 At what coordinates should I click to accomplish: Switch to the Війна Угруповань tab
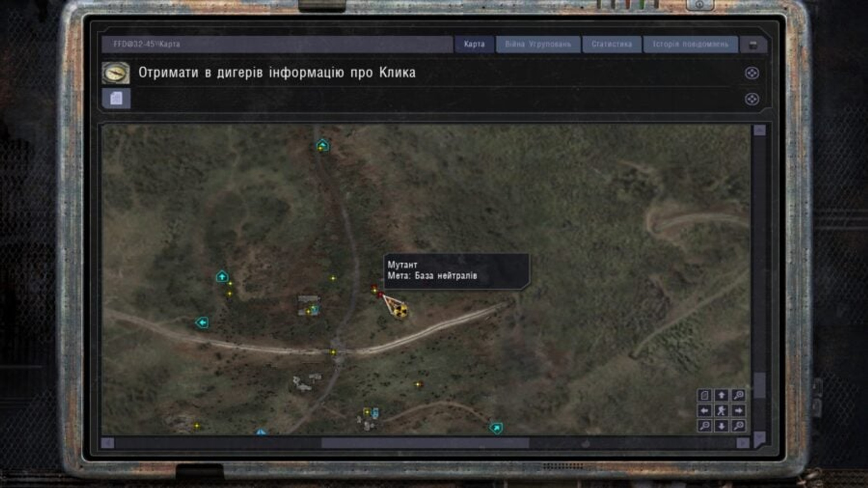click(x=538, y=44)
